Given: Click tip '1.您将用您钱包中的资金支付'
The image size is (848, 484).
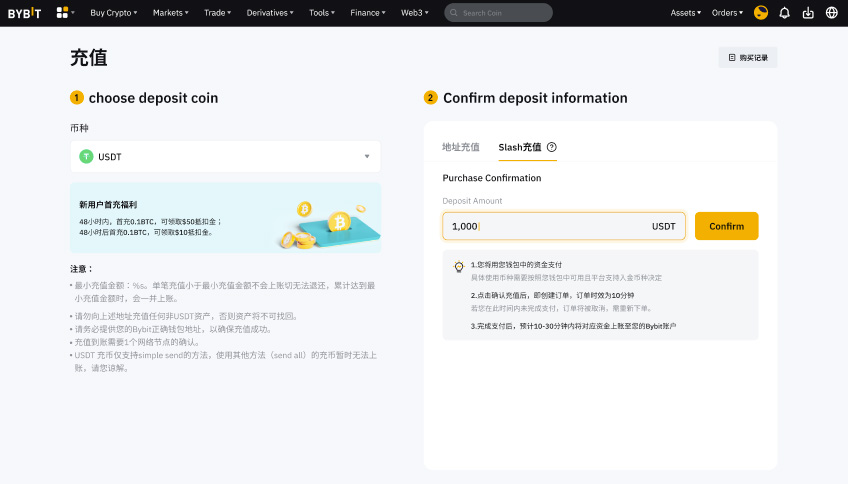Looking at the screenshot, I should click(516, 264).
